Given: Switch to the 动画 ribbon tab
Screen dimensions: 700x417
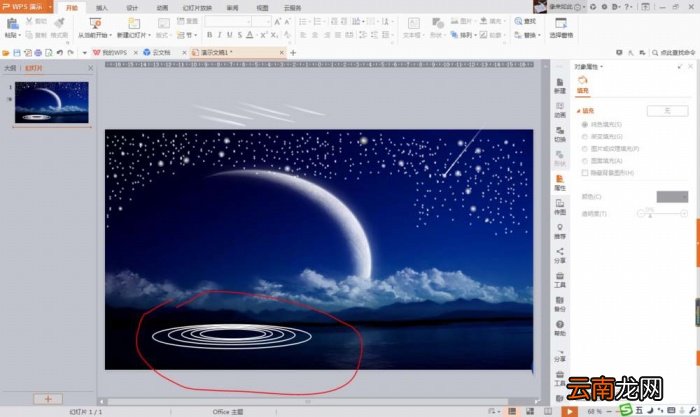Looking at the screenshot, I should click(x=162, y=8).
